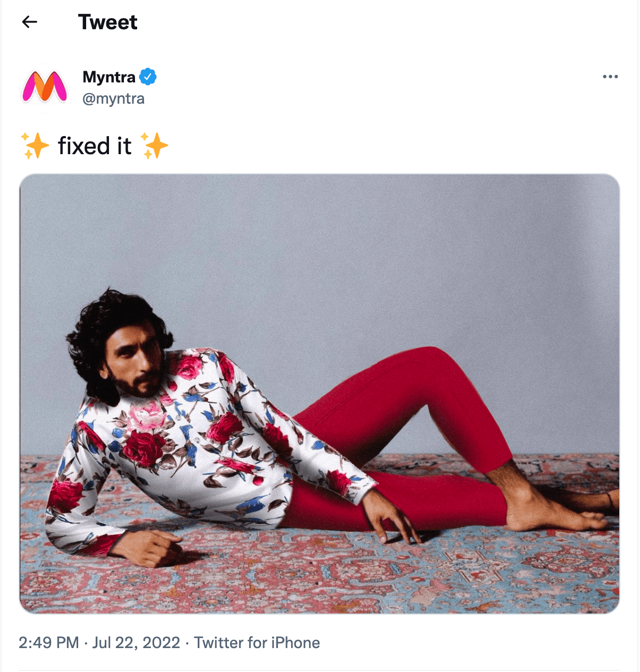
Task: Select the 'fixed it' tweet text
Action: point(95,146)
